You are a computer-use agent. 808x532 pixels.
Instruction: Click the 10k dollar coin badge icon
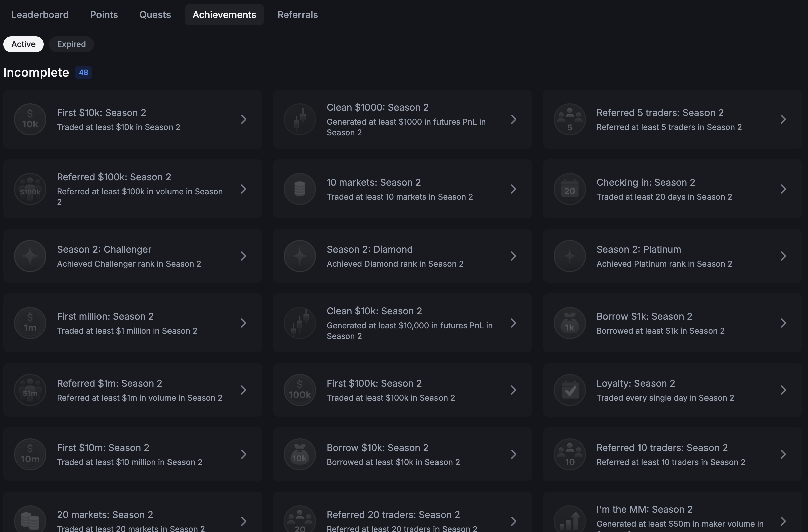30,119
